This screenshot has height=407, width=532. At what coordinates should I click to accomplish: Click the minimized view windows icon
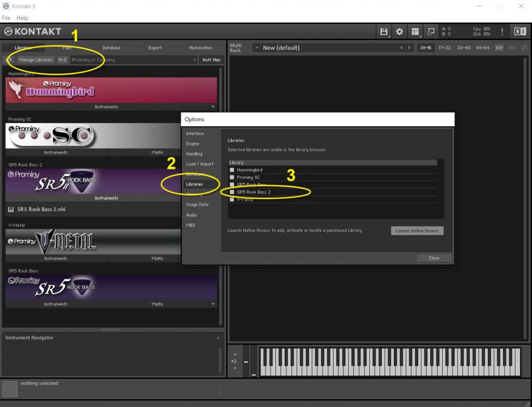click(431, 32)
